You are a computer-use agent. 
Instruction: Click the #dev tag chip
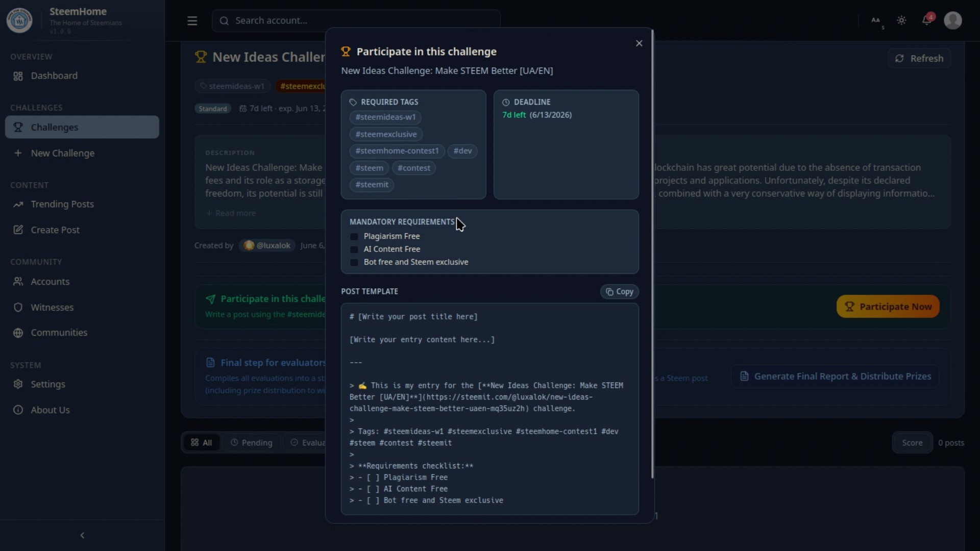(x=462, y=151)
